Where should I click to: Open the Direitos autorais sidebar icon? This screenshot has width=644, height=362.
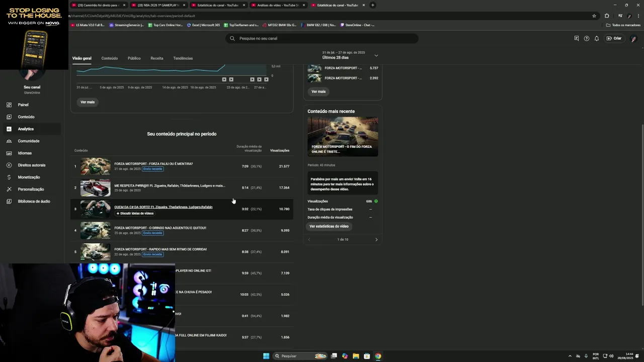(x=9, y=165)
